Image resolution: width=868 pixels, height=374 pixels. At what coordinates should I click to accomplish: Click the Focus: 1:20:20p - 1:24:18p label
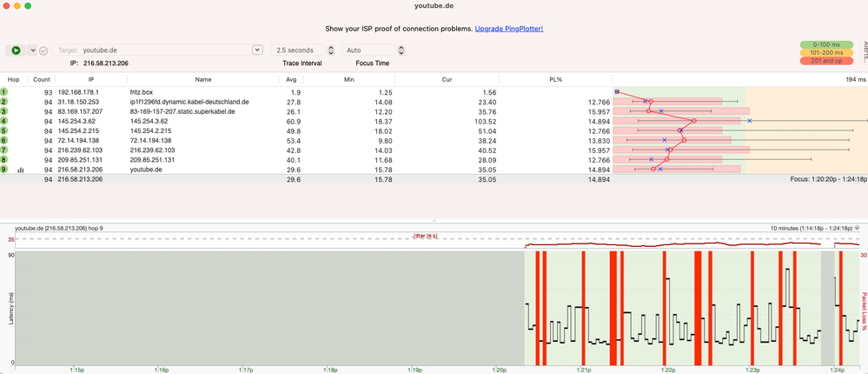tap(829, 179)
